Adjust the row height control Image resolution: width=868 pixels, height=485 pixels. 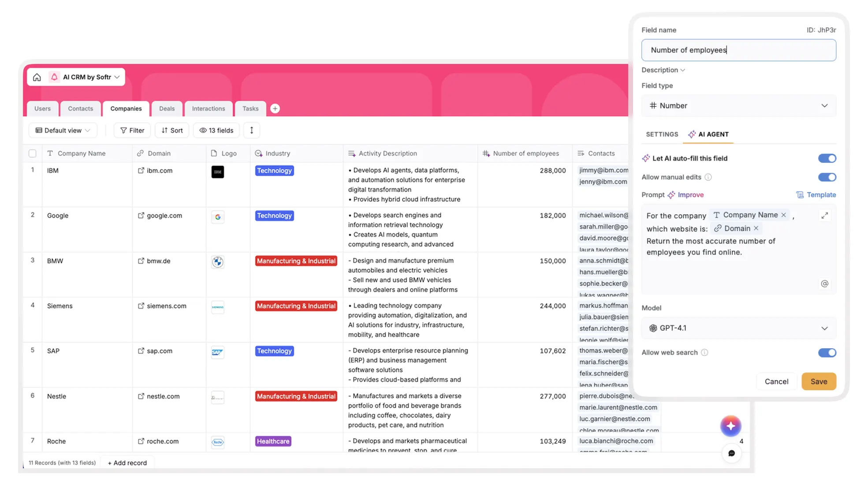pyautogui.click(x=251, y=130)
